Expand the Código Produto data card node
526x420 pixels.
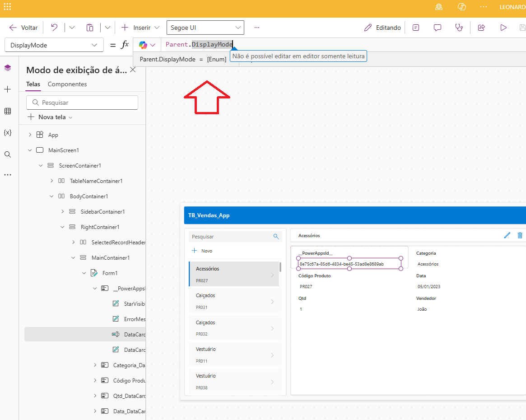click(x=95, y=380)
